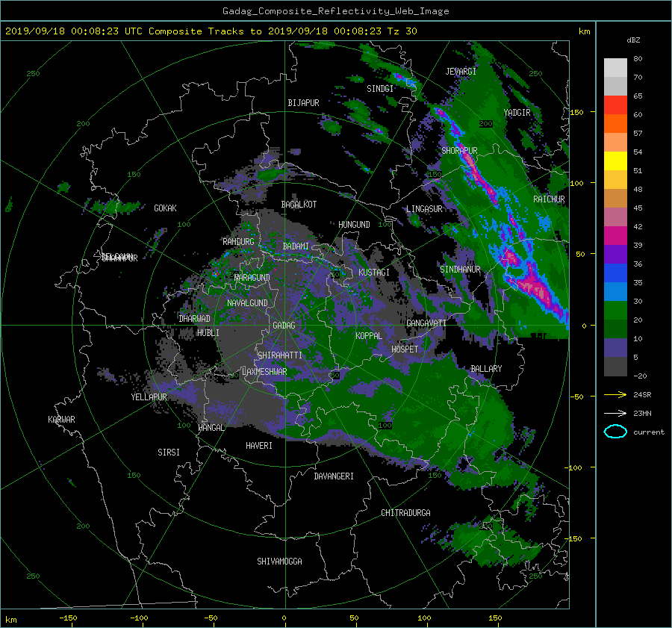672x628 pixels.
Task: Click the white 80 dBZ legend swatch
Action: tap(615, 68)
